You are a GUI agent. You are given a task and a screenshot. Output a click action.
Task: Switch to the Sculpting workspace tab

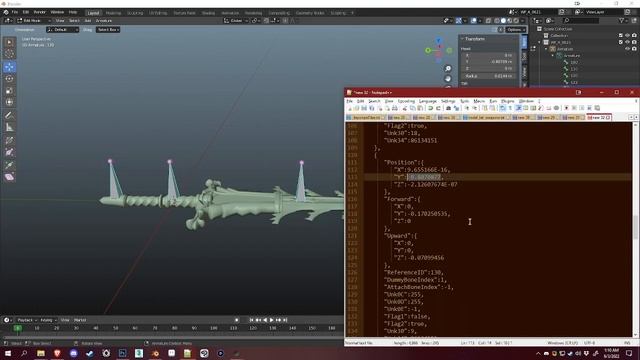[x=135, y=13]
